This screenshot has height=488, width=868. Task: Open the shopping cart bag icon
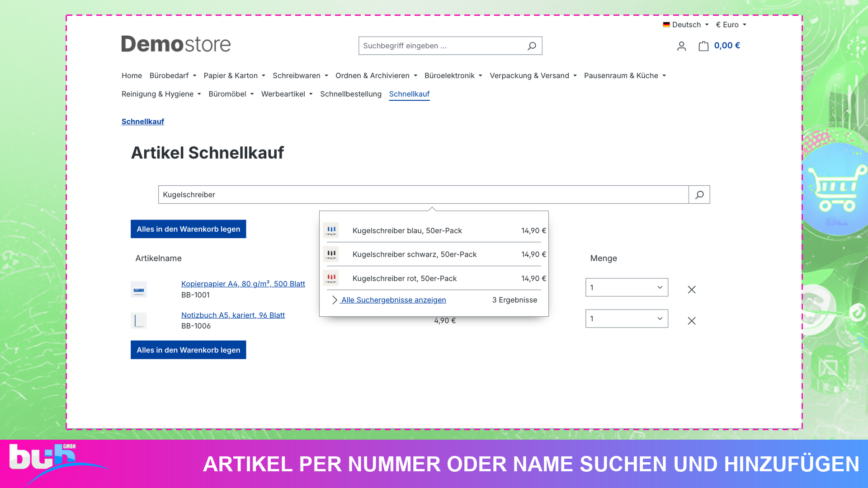point(703,46)
